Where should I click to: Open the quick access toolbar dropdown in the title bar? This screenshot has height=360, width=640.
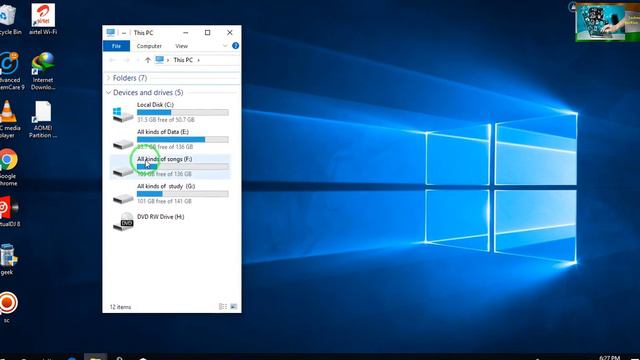(x=124, y=33)
